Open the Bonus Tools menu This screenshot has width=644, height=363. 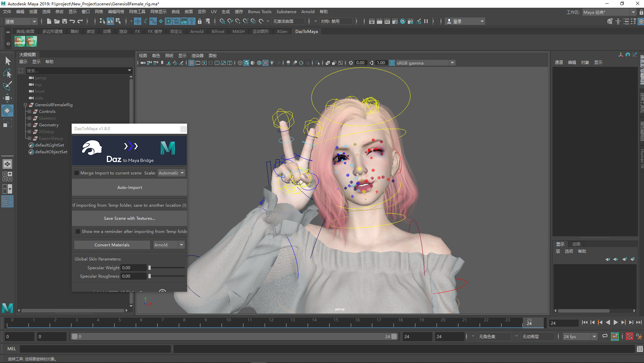pyautogui.click(x=259, y=12)
